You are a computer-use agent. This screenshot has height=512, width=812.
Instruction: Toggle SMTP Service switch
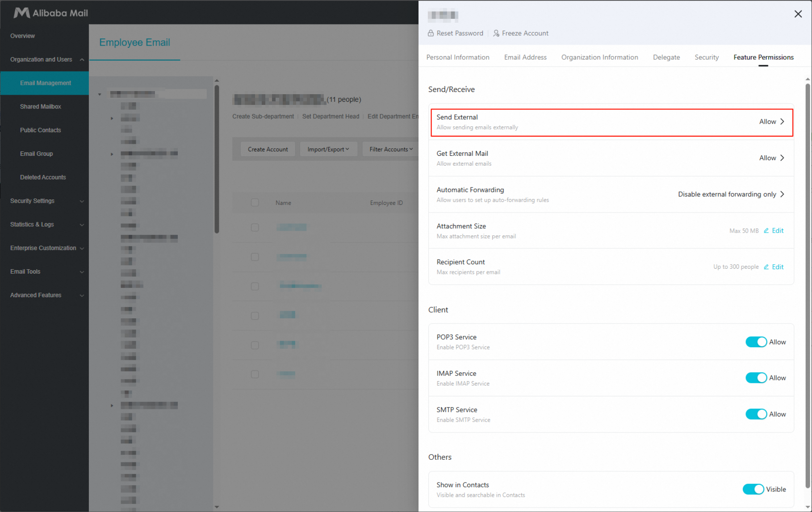click(756, 414)
